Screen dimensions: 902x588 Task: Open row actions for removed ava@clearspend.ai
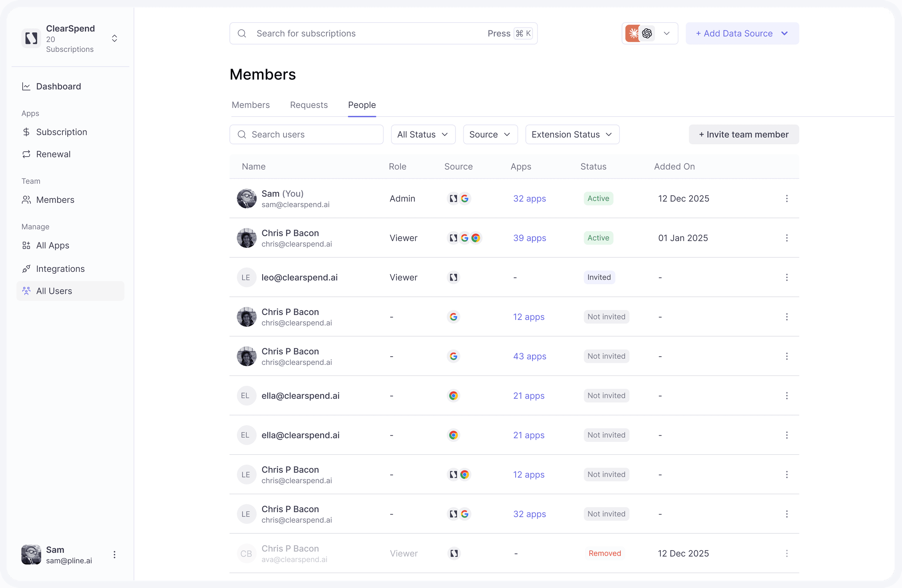[786, 553]
